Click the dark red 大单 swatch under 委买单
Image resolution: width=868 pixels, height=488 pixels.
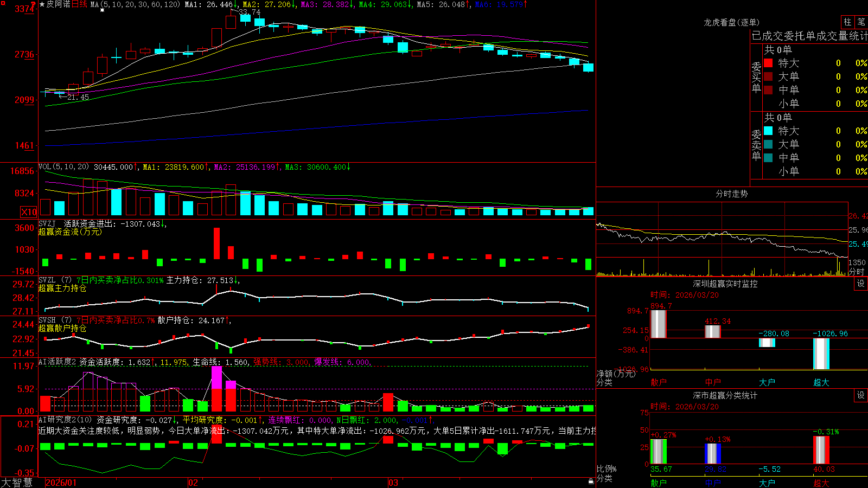[768, 76]
